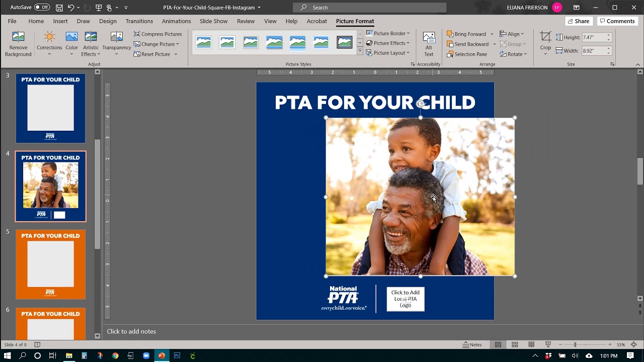The image size is (644, 362).
Task: Switch to Normal view in status bar
Action: (498, 344)
